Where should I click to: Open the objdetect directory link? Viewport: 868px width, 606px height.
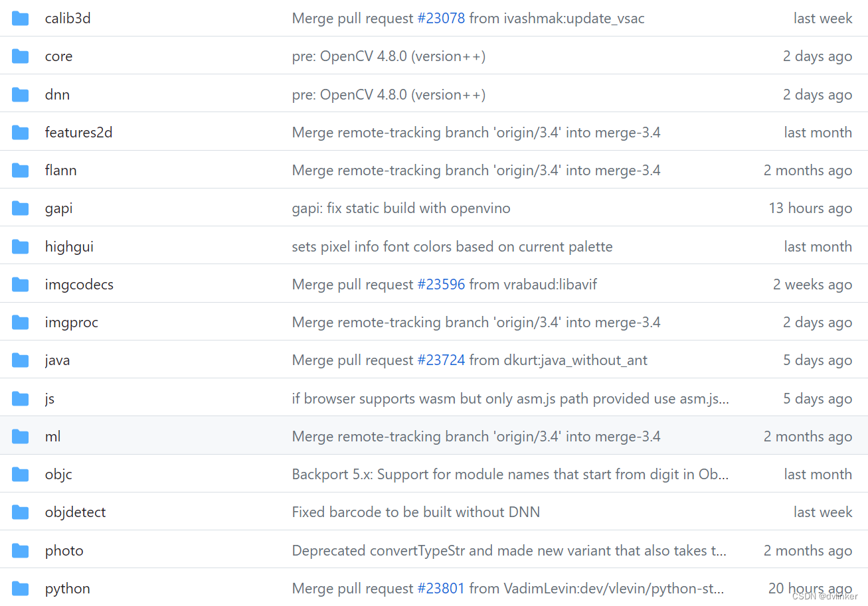75,512
